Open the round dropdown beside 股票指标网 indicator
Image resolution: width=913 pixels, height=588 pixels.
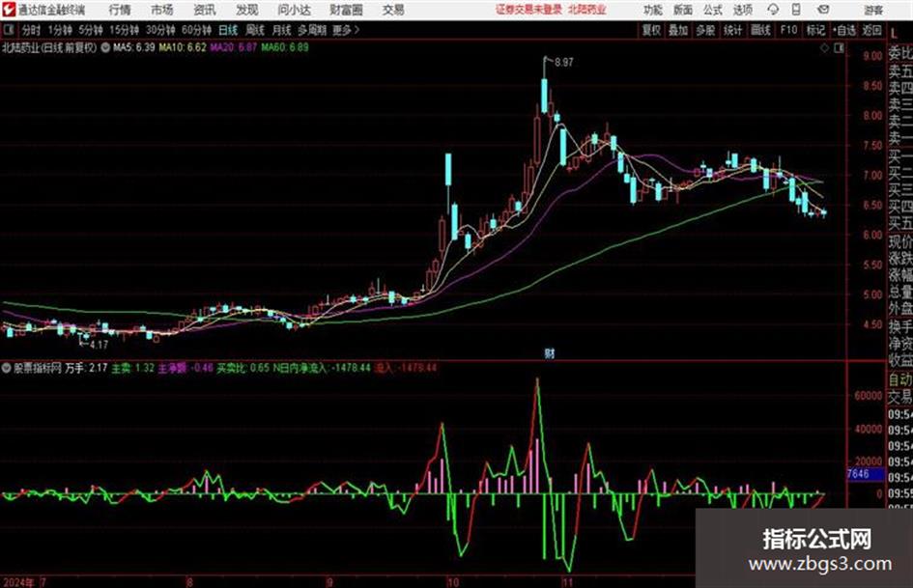click(x=7, y=368)
